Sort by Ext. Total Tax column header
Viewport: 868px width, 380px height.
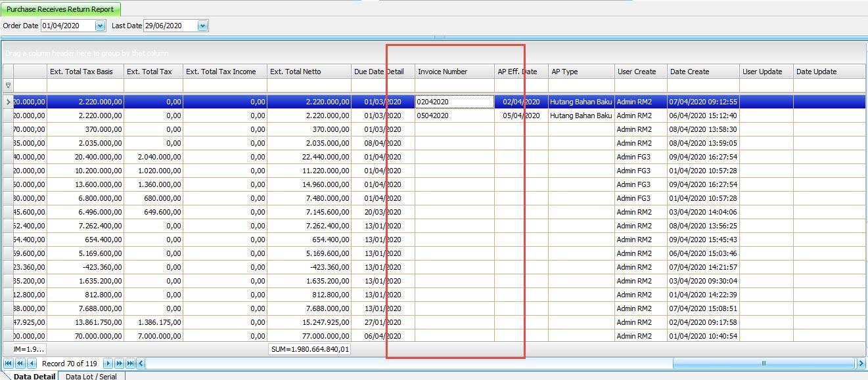point(153,72)
